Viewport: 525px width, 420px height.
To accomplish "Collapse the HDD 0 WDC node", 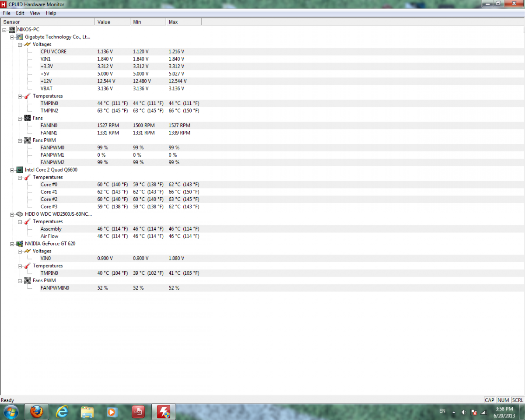I will tap(12, 214).
